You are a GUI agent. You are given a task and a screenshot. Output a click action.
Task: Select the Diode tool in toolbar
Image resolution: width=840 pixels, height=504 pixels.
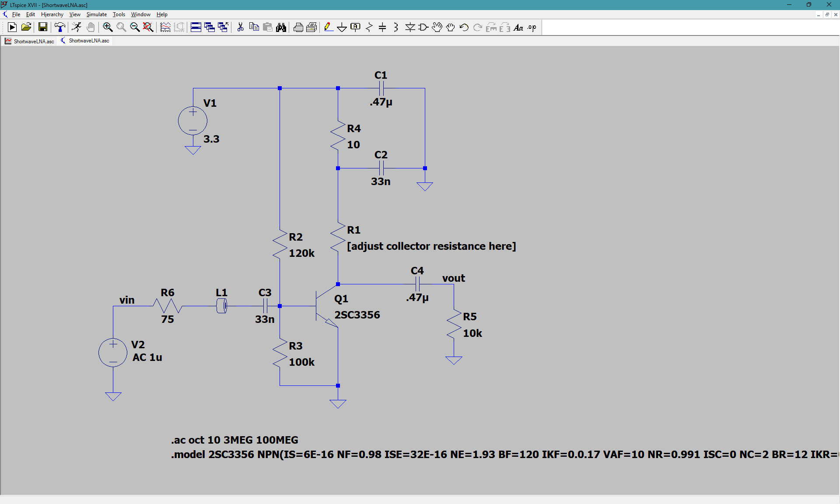point(410,28)
